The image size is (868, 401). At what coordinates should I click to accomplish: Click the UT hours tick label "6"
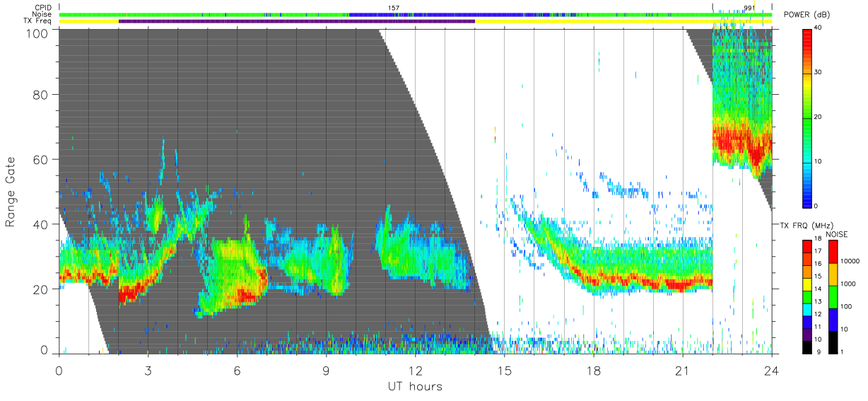[237, 369]
